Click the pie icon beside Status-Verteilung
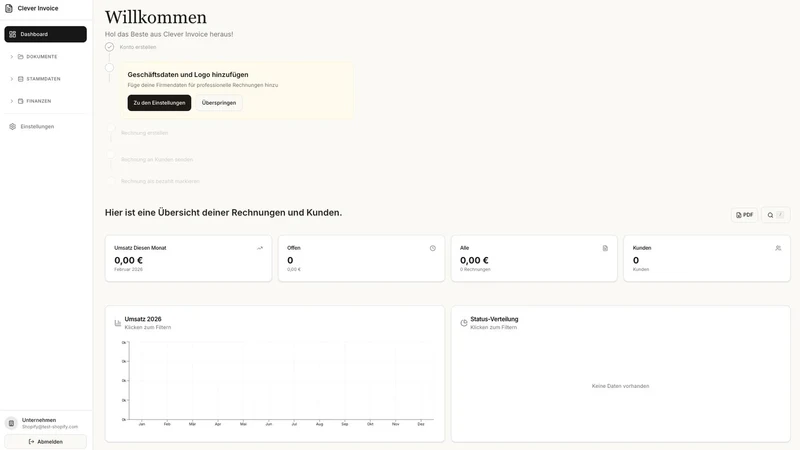This screenshot has width=800, height=450. (x=464, y=323)
